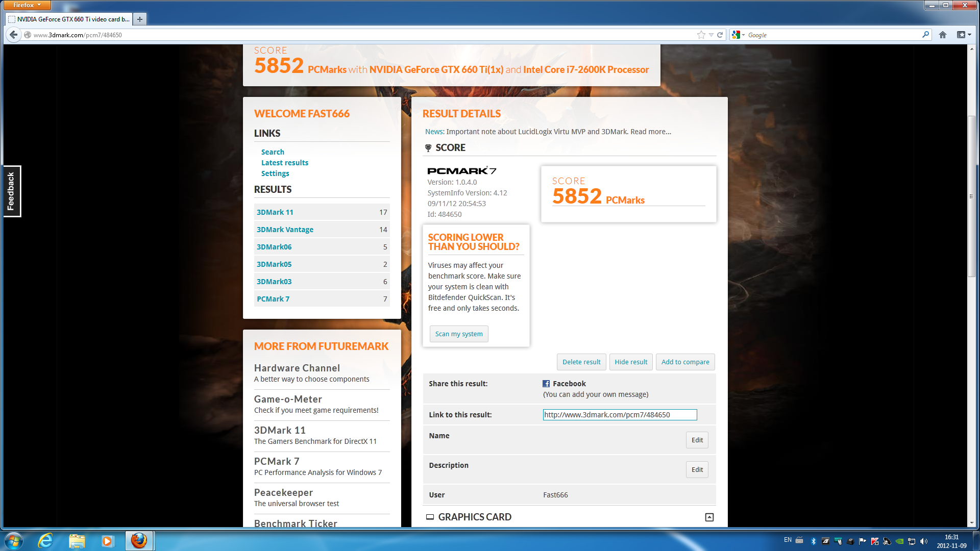This screenshot has width=980, height=551.
Task: Open the Feedback side tab
Action: coord(11,191)
